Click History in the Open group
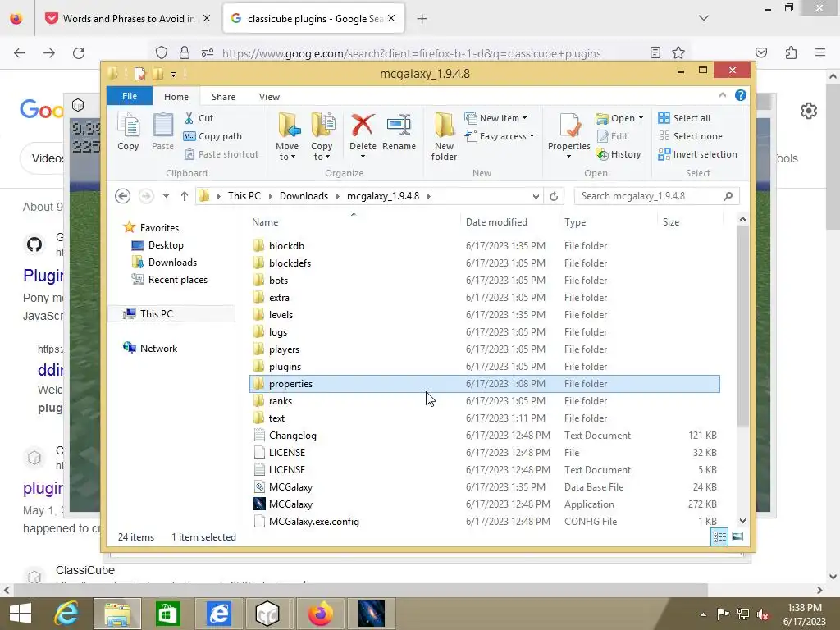840x630 pixels. coord(619,154)
